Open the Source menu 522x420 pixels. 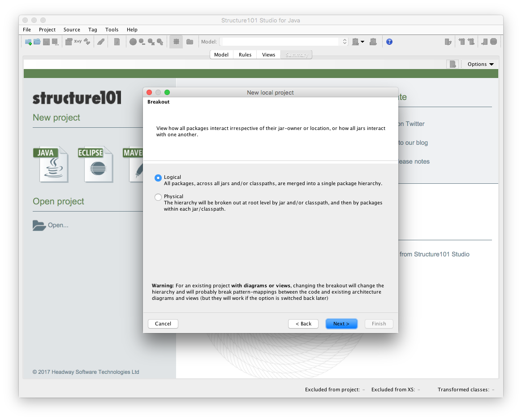click(72, 30)
